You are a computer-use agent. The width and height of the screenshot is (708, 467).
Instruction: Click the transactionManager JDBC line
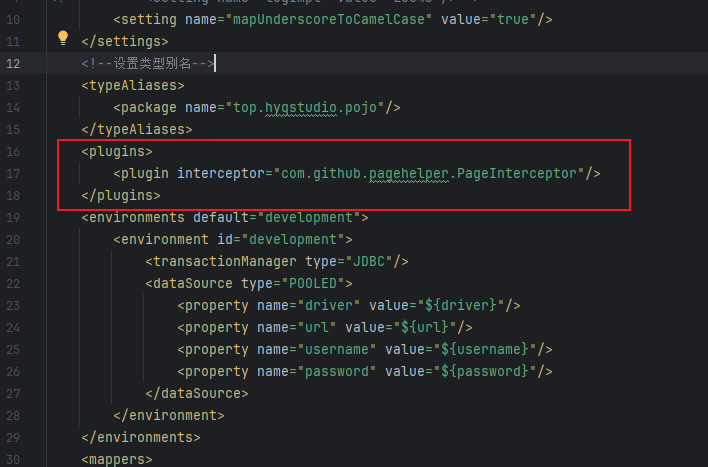(277, 262)
